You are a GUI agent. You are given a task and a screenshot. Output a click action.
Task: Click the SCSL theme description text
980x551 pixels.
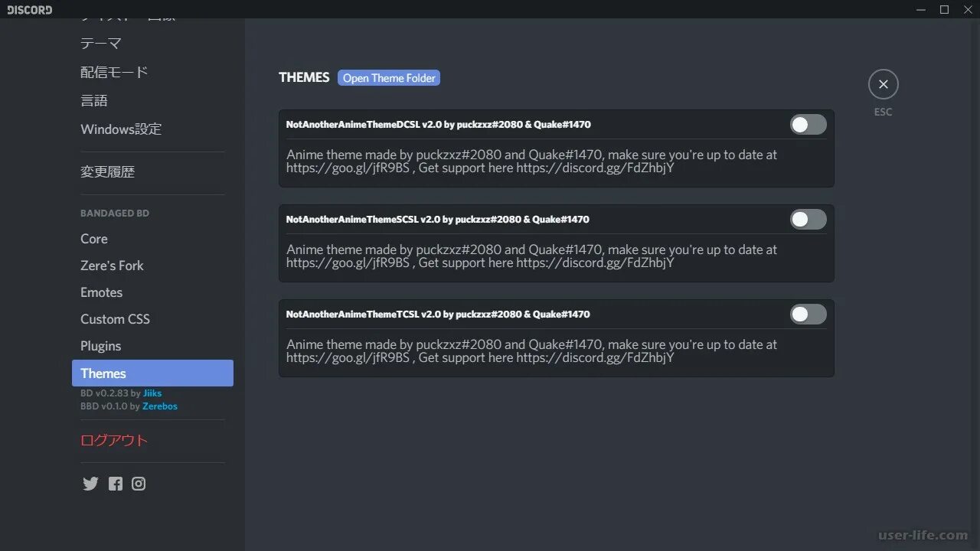(531, 256)
